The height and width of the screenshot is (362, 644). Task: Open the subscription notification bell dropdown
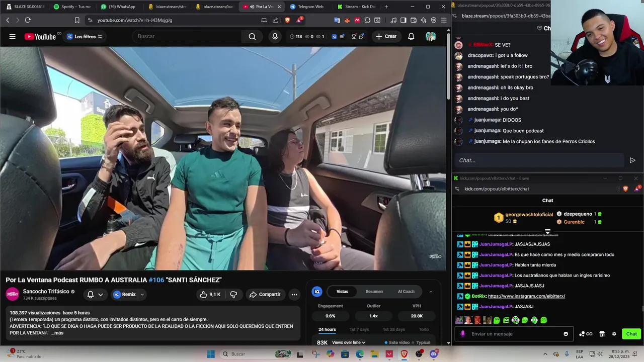[95, 295]
